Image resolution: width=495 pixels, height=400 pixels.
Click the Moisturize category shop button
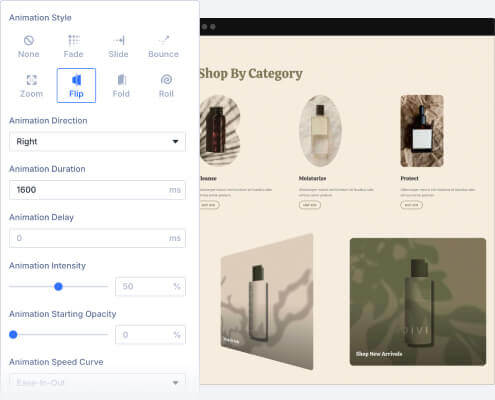coord(310,205)
